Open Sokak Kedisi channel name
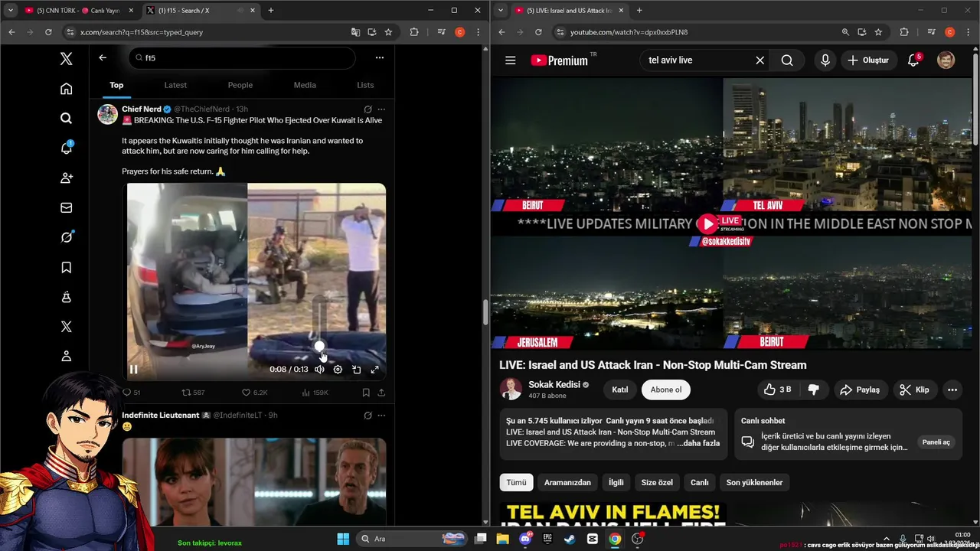Screen dimensions: 980x551 pos(554,384)
